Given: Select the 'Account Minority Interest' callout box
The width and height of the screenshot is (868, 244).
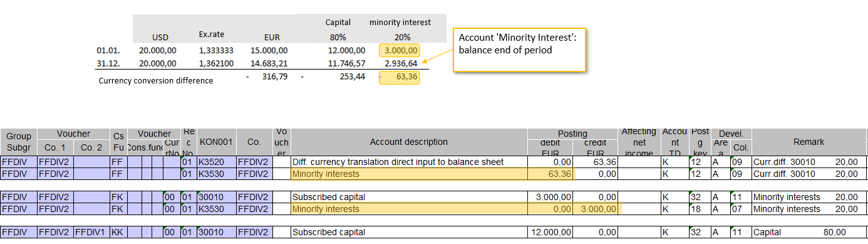Looking at the screenshot, I should (x=519, y=50).
